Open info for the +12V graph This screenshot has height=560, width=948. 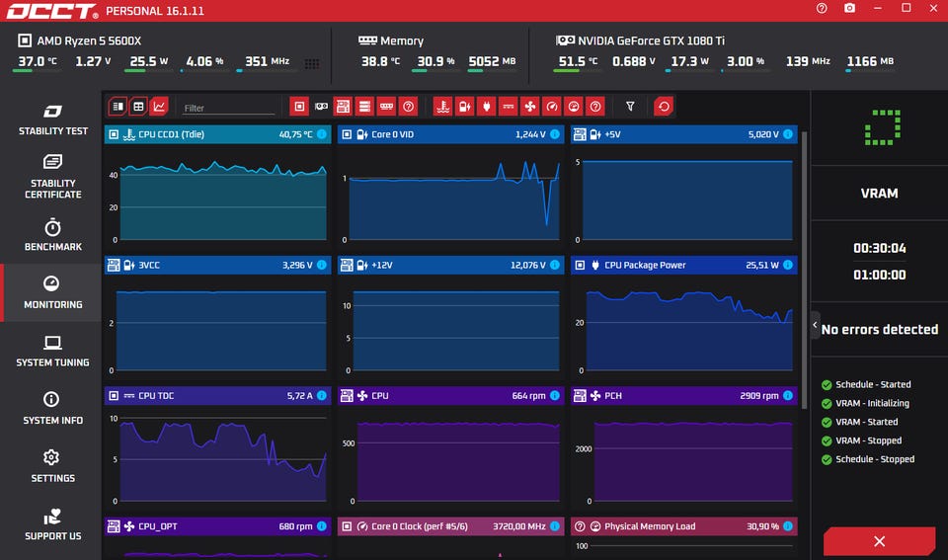tap(554, 265)
